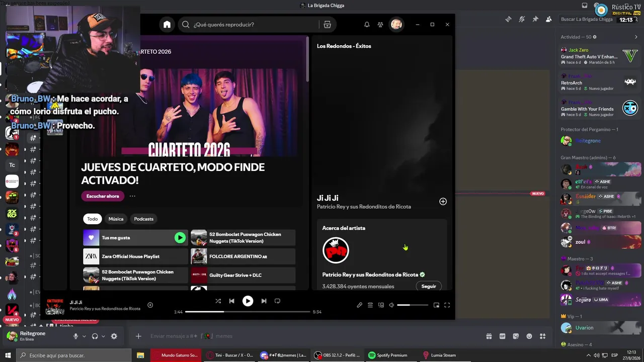Open Zara Official House Playlist

[x=135, y=256]
